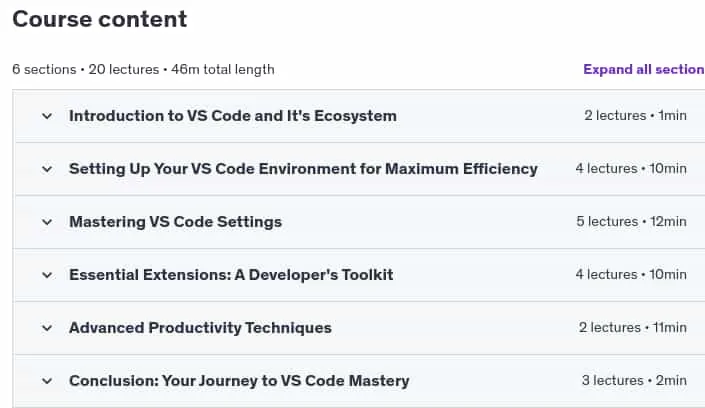Click Conclusion: Your Journey to VS Code Mastery
Viewport: 705px width, 408px height.
point(239,381)
